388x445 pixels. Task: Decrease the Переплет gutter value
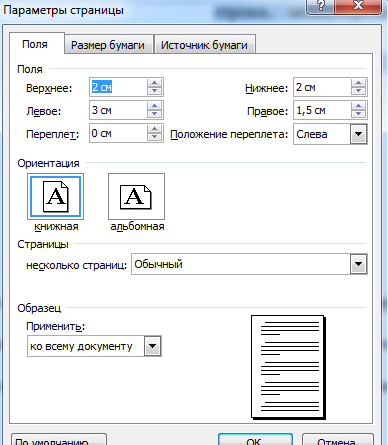(x=154, y=137)
